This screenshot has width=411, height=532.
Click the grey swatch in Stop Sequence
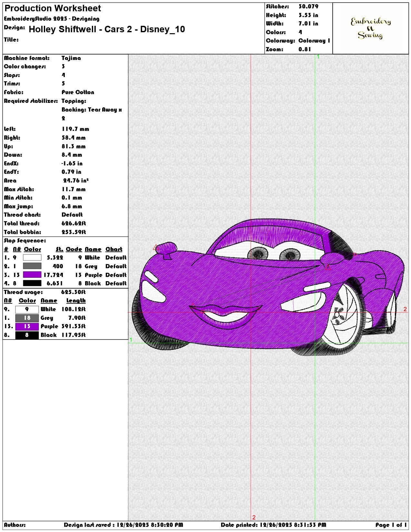click(x=32, y=266)
